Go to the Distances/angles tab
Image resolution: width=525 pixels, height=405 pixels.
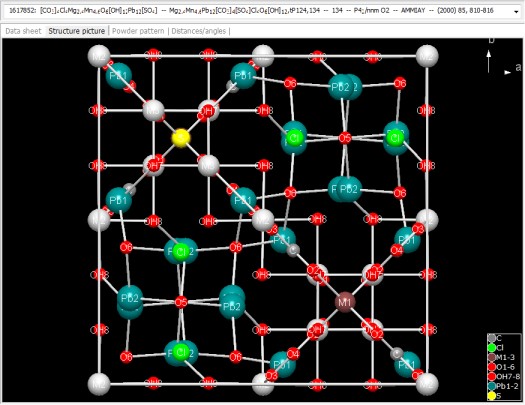(199, 31)
